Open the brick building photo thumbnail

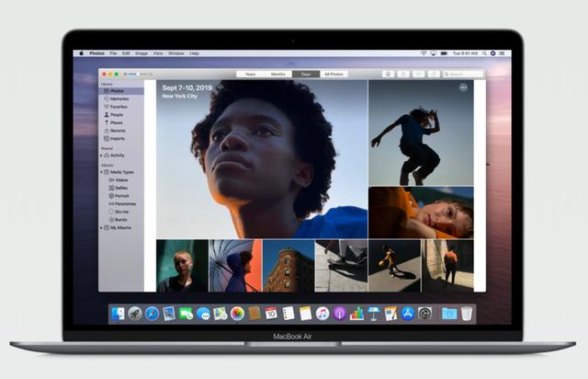click(288, 266)
